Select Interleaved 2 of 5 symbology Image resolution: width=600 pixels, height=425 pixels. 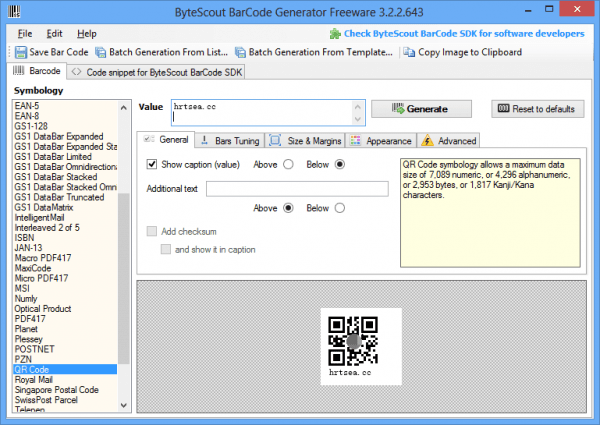[47, 228]
